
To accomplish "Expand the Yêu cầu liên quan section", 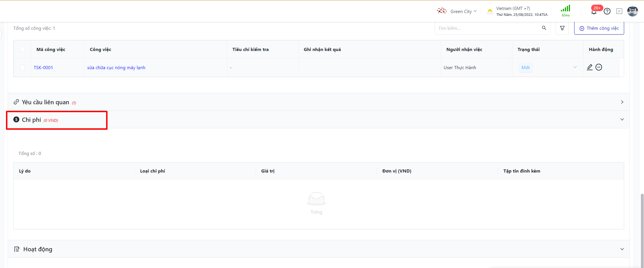I will 622,102.
